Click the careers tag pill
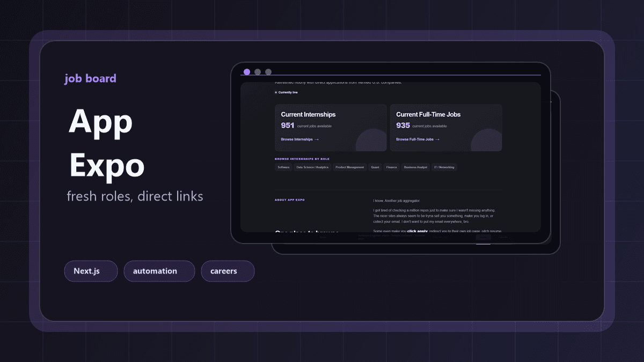This screenshot has height=362, width=644. (228, 271)
